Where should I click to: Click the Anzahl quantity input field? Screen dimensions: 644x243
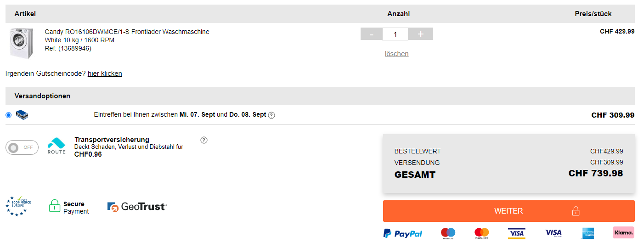click(x=395, y=34)
